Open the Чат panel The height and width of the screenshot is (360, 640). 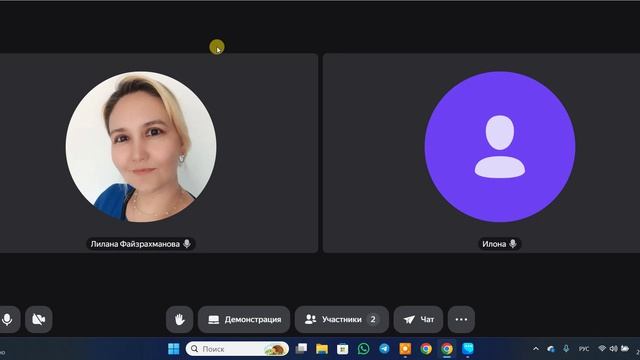(x=418, y=319)
